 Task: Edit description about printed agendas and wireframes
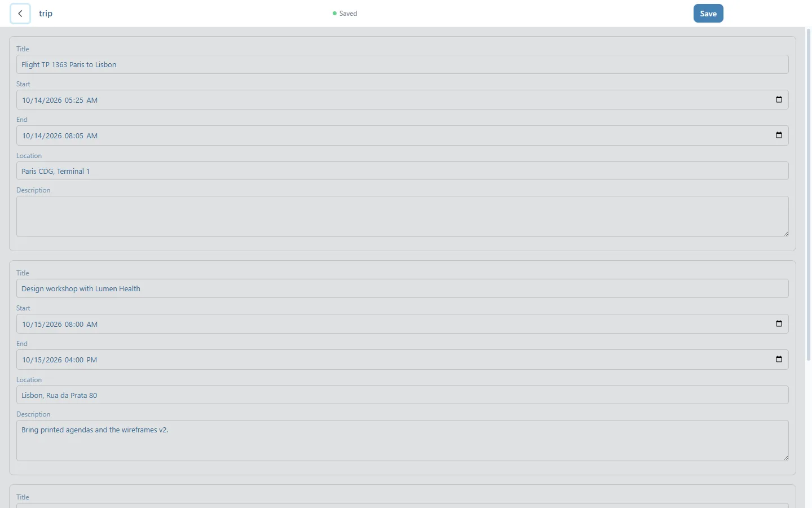pyautogui.click(x=403, y=441)
